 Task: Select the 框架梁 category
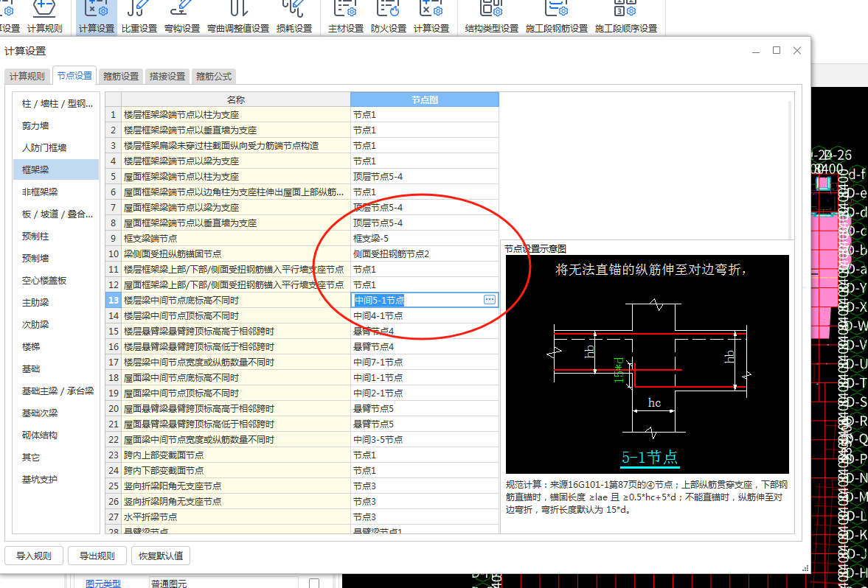point(57,169)
